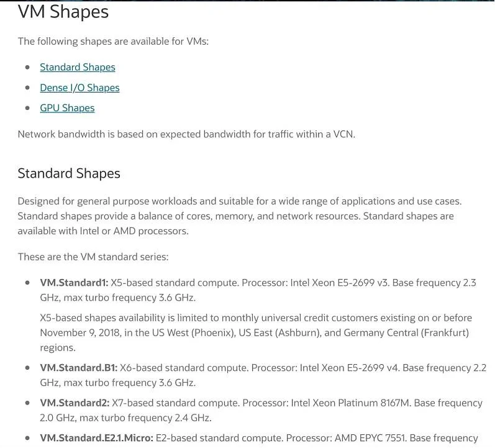Click the bullet before GPU Shapes link
The width and height of the screenshot is (495, 448).
pos(27,108)
